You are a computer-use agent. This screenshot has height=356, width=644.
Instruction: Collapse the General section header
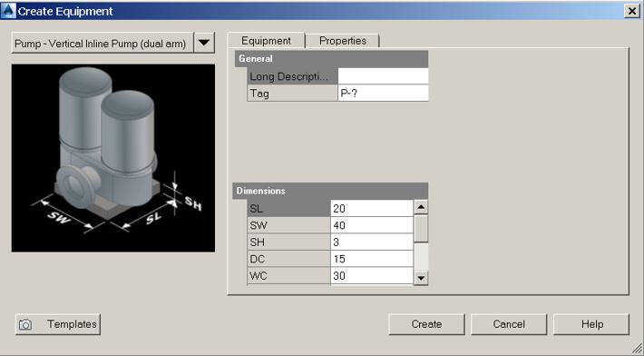(x=331, y=59)
